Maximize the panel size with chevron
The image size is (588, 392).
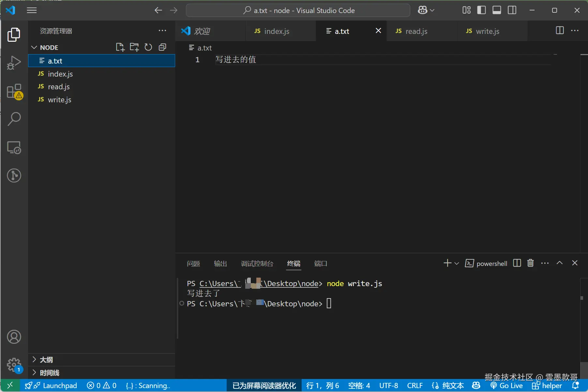pyautogui.click(x=560, y=263)
